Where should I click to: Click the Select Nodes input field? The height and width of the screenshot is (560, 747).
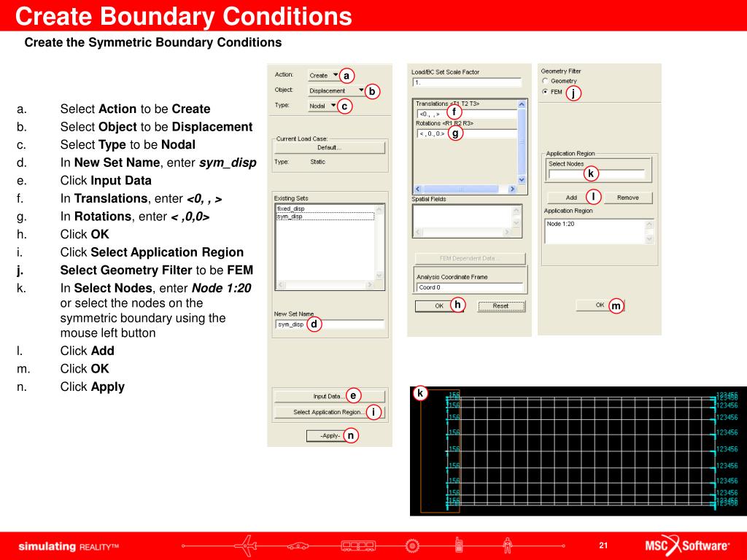597,174
